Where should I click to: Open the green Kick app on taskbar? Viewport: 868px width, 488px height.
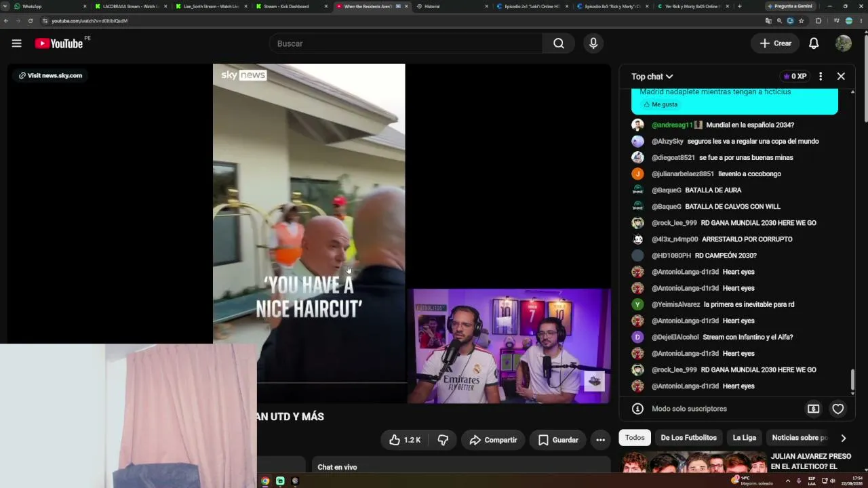(x=280, y=481)
